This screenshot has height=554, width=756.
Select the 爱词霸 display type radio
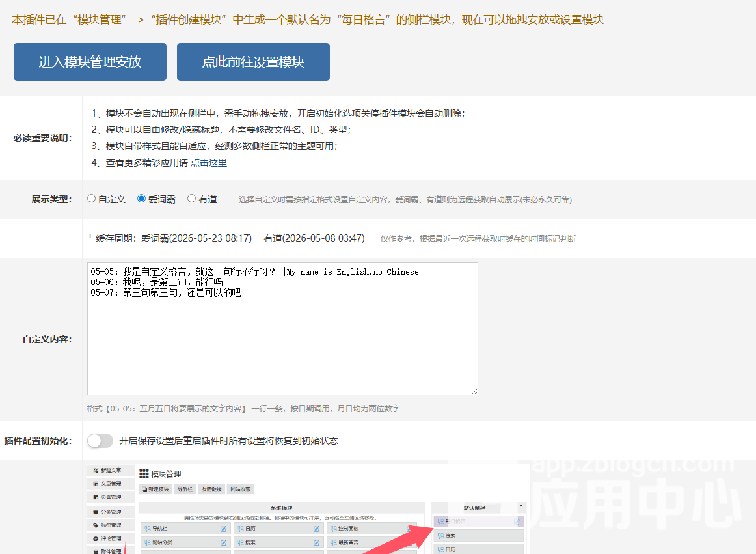141,199
